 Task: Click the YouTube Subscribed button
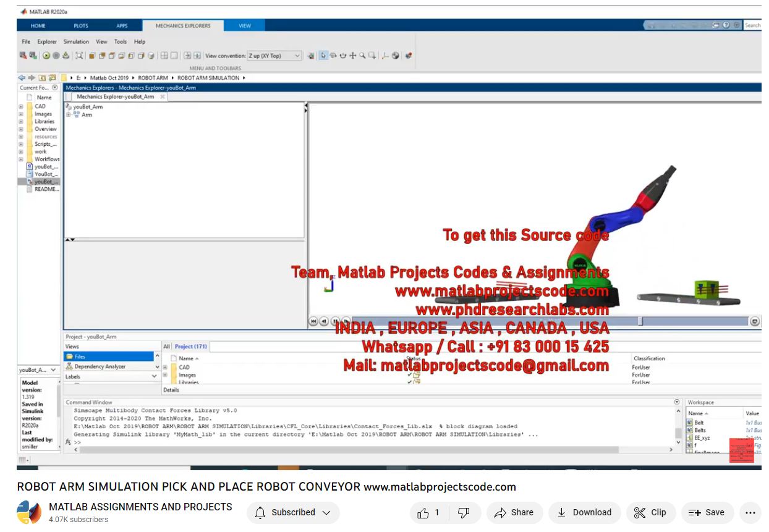point(293,512)
